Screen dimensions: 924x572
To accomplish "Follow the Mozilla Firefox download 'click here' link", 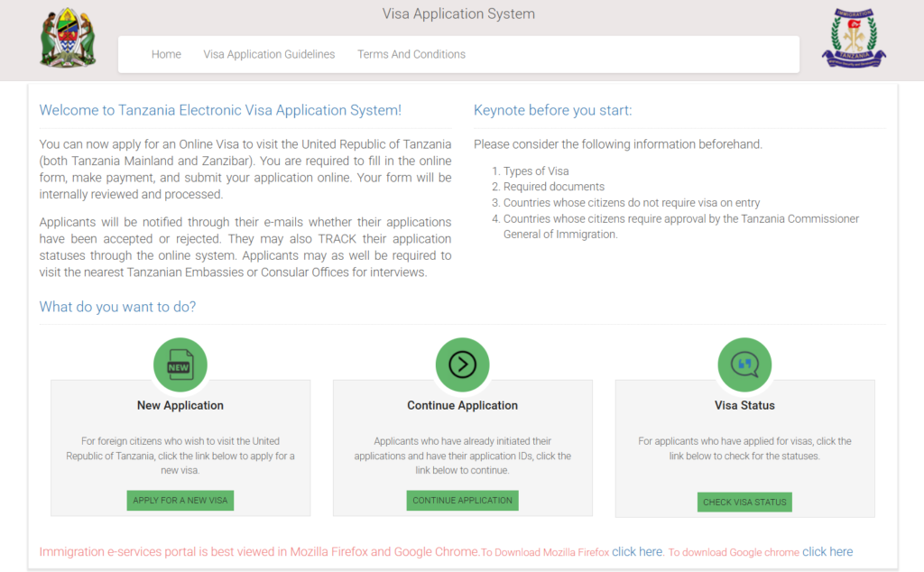I will 637,552.
